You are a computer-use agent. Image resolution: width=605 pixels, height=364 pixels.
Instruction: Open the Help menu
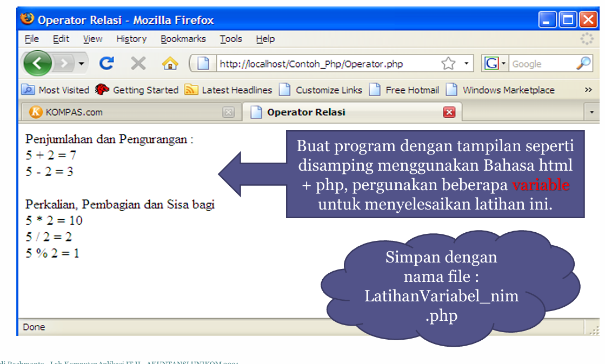point(265,39)
